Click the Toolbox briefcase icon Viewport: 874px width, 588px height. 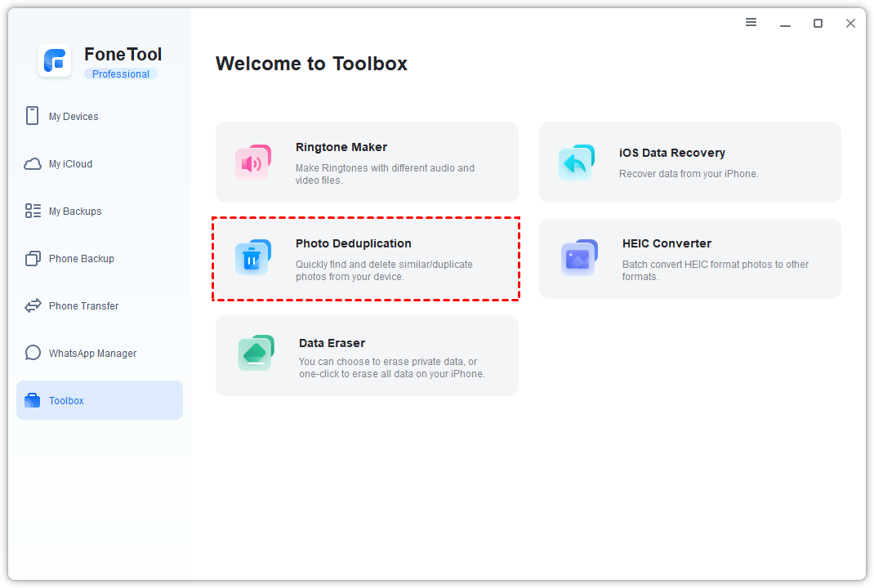(33, 400)
